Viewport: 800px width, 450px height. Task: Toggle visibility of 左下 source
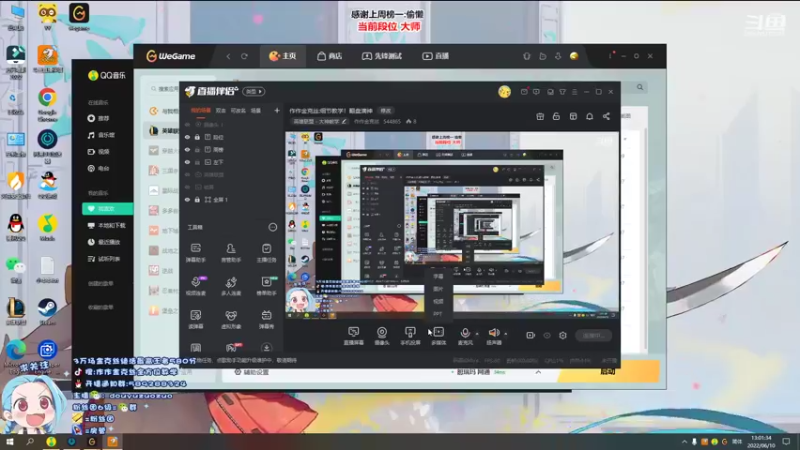coord(187,162)
